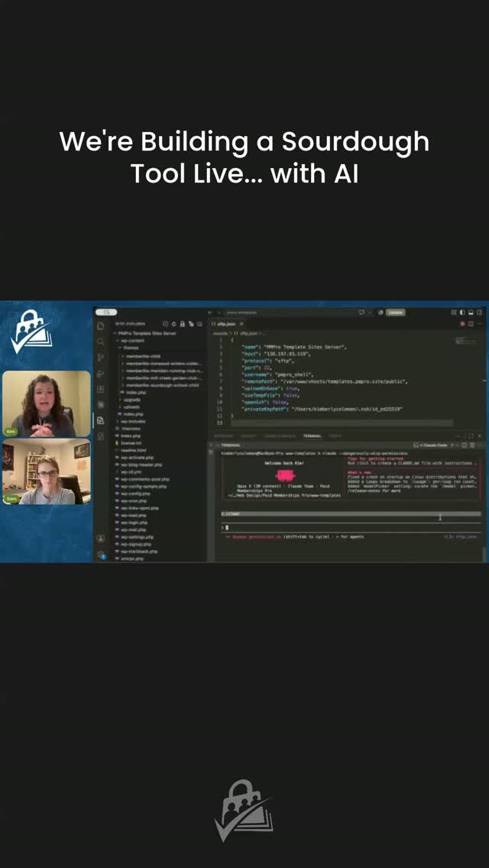Open the Accounts icon in activity bar
This screenshot has height=868, width=489.
(x=100, y=538)
